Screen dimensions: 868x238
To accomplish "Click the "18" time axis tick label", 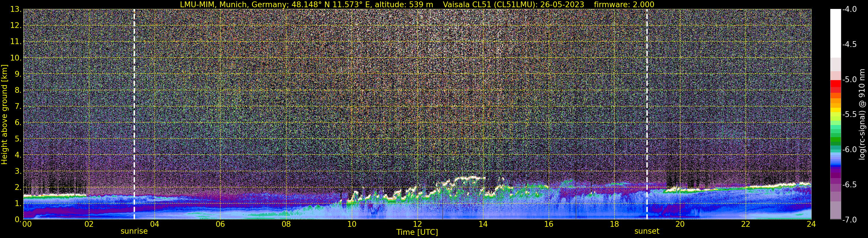I will [x=614, y=224].
